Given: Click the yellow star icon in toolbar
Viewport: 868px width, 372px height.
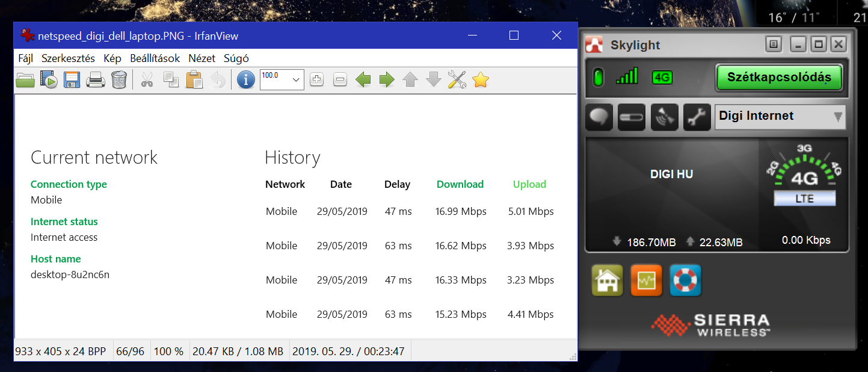Looking at the screenshot, I should tap(481, 79).
